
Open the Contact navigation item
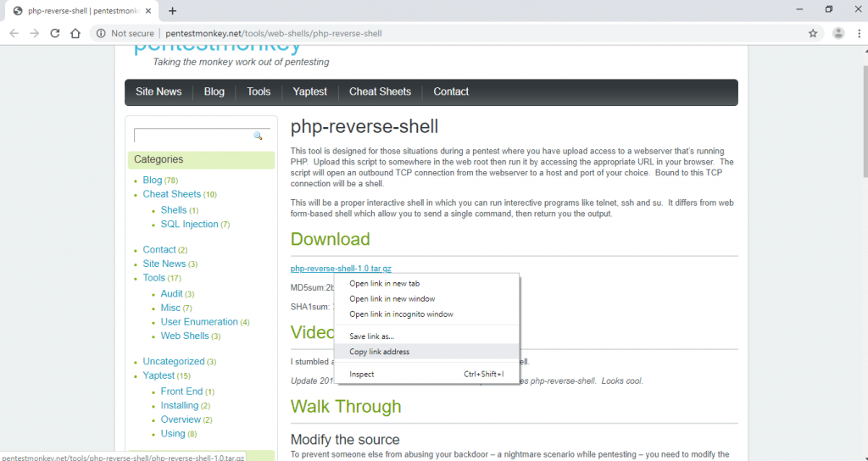point(451,92)
